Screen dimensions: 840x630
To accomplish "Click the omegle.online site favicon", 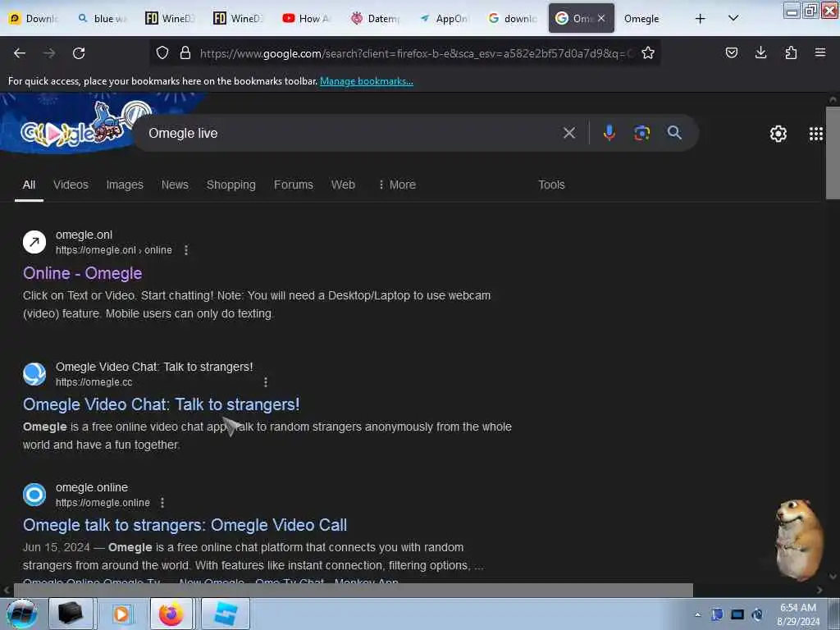I will [x=34, y=495].
